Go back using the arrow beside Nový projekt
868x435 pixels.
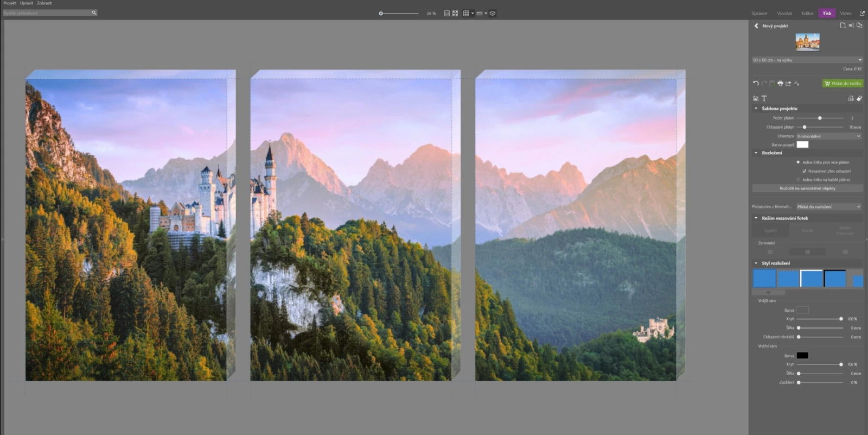(756, 26)
